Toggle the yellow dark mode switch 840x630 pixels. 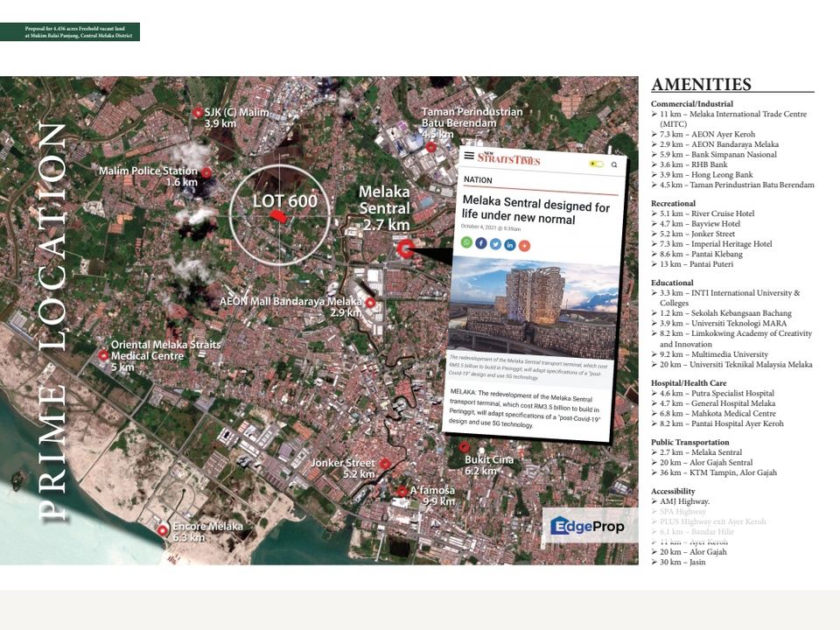click(596, 164)
